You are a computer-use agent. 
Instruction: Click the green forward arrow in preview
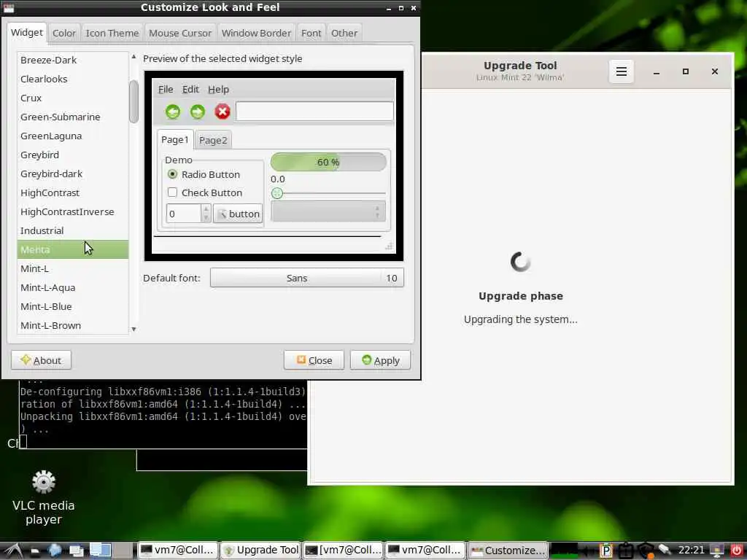[x=197, y=112]
